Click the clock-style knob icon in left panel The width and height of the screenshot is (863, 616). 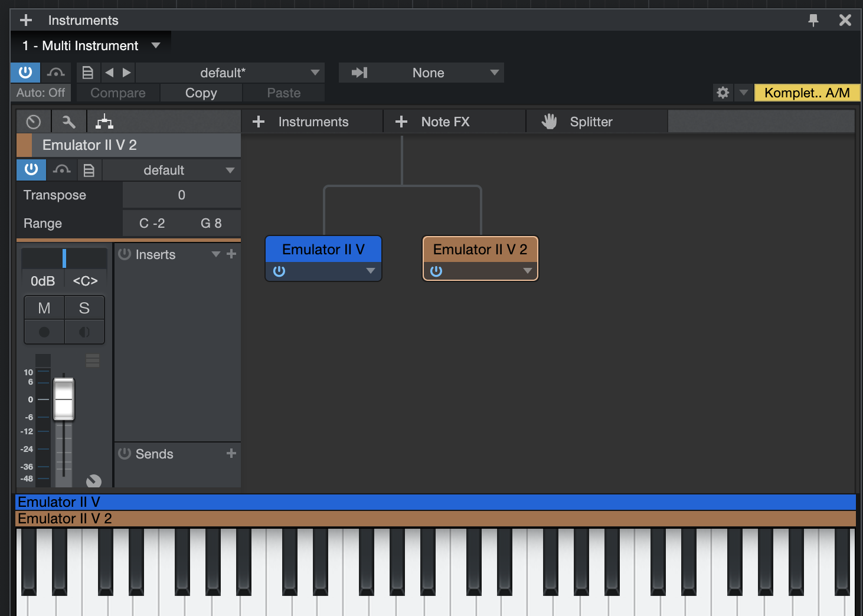pyautogui.click(x=34, y=122)
